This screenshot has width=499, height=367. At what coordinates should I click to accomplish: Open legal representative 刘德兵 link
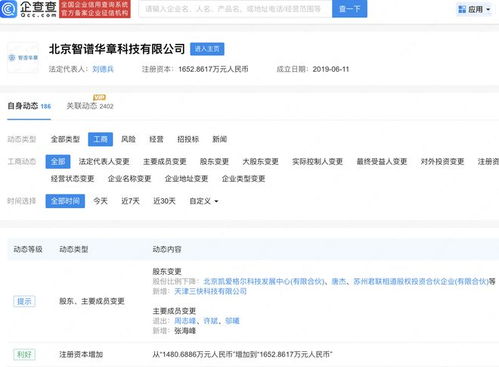[103, 69]
